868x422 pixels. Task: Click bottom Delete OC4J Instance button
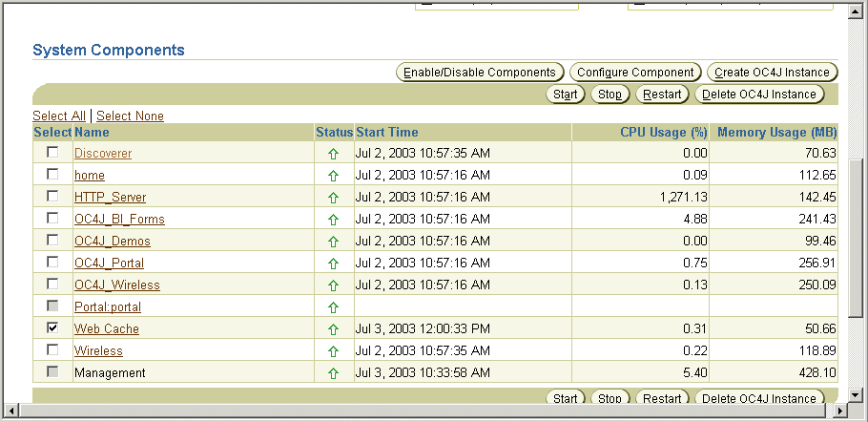759,397
